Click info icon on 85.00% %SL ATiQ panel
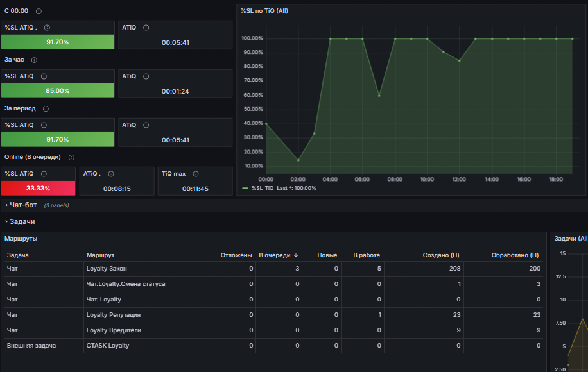This screenshot has height=372, width=588. click(44, 76)
